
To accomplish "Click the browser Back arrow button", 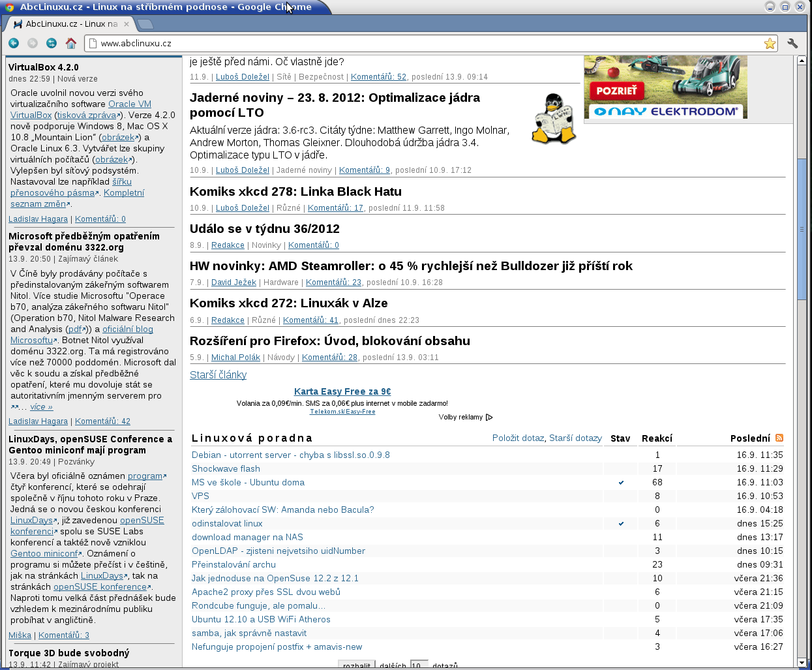I will pyautogui.click(x=14, y=43).
